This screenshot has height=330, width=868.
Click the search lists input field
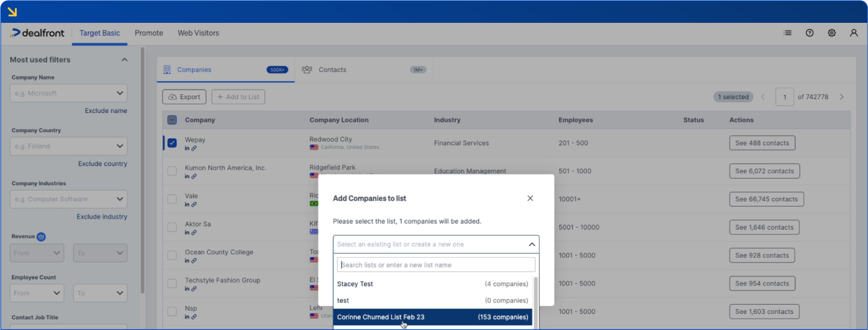click(436, 265)
